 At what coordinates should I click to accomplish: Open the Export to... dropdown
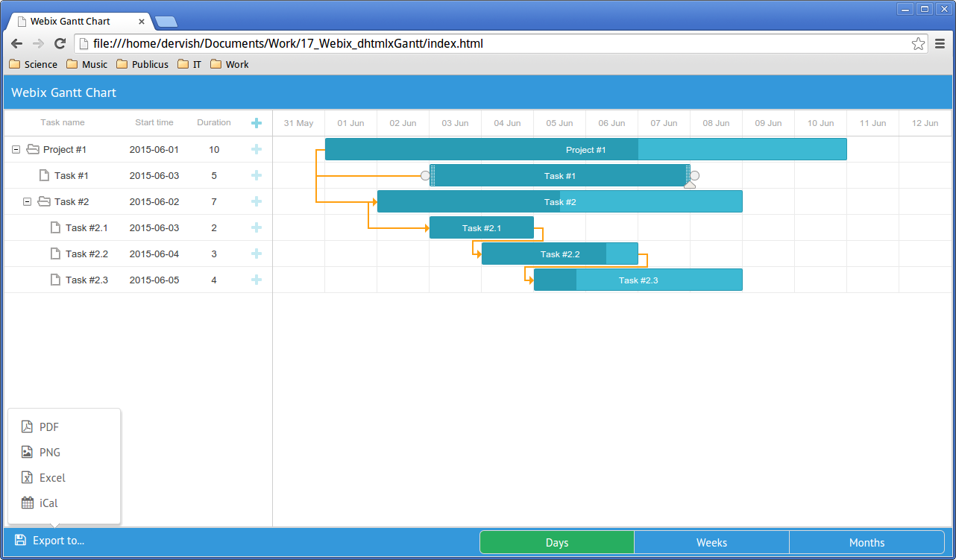(x=50, y=541)
